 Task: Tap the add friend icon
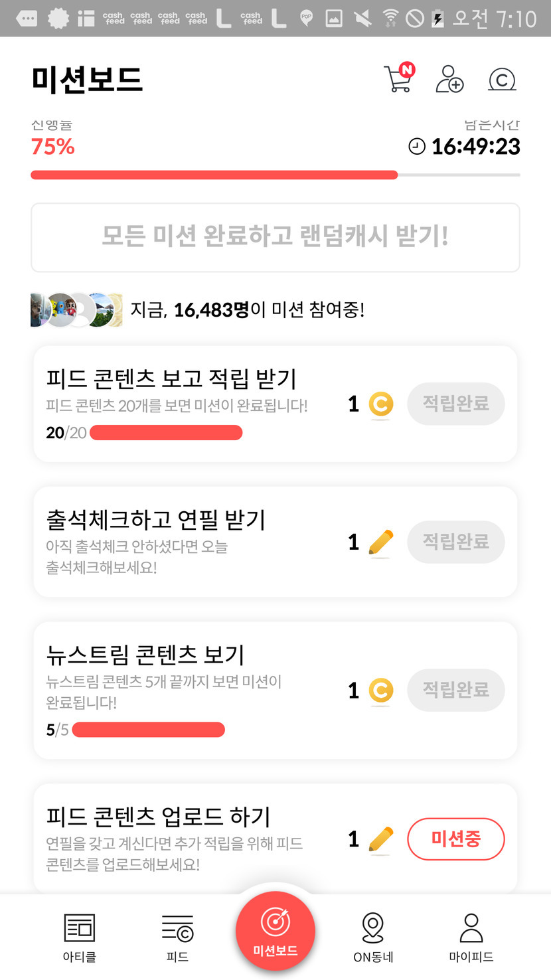coord(449,79)
